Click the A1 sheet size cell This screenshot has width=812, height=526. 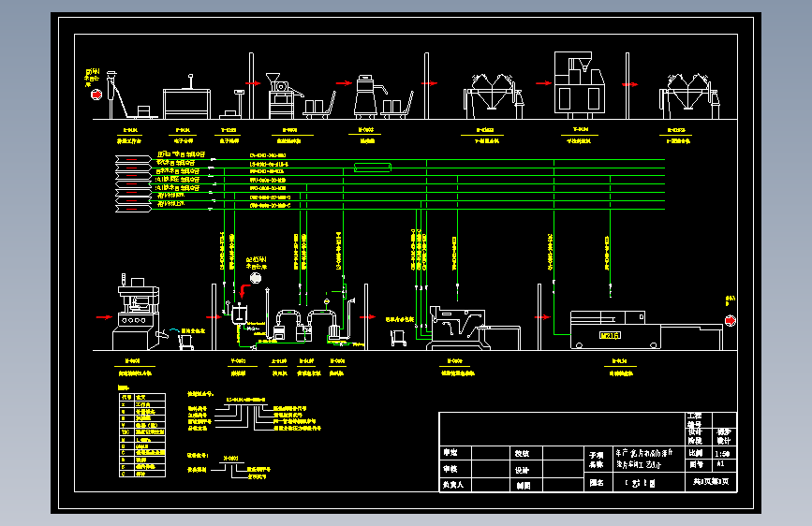pyautogui.click(x=724, y=464)
